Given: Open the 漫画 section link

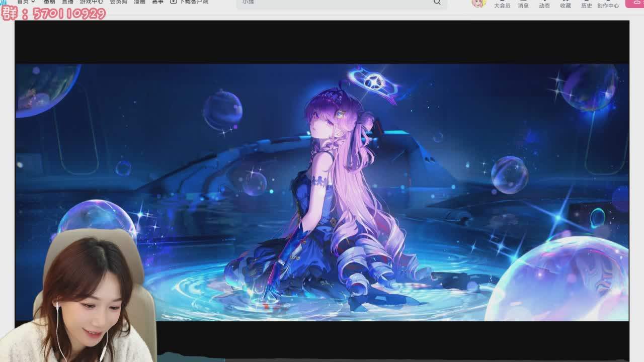Looking at the screenshot, I should (139, 2).
